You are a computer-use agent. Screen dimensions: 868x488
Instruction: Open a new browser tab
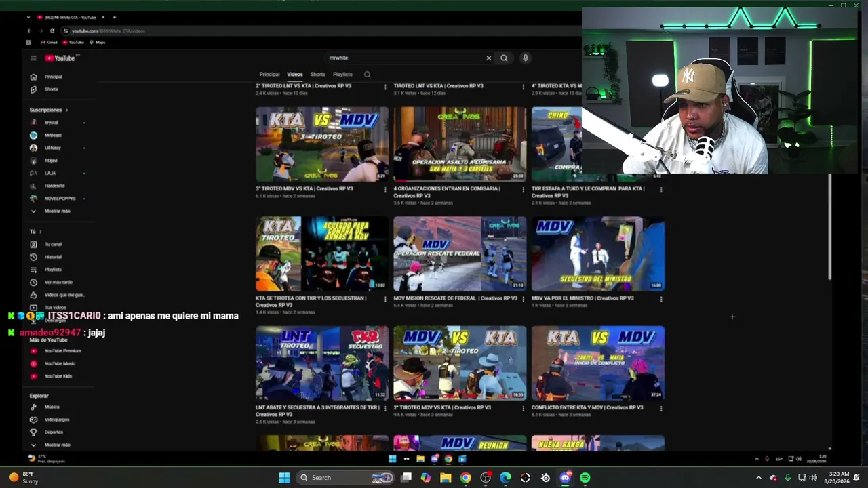pos(114,17)
